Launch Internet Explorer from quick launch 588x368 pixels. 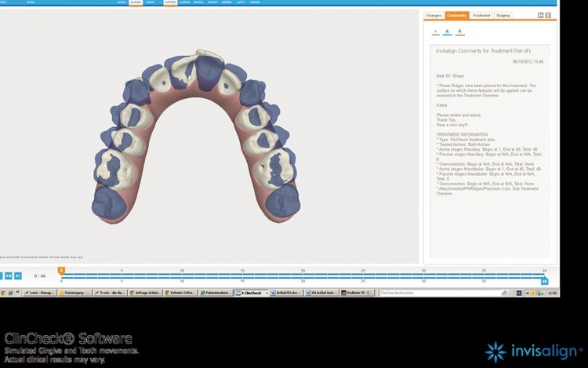[10, 293]
